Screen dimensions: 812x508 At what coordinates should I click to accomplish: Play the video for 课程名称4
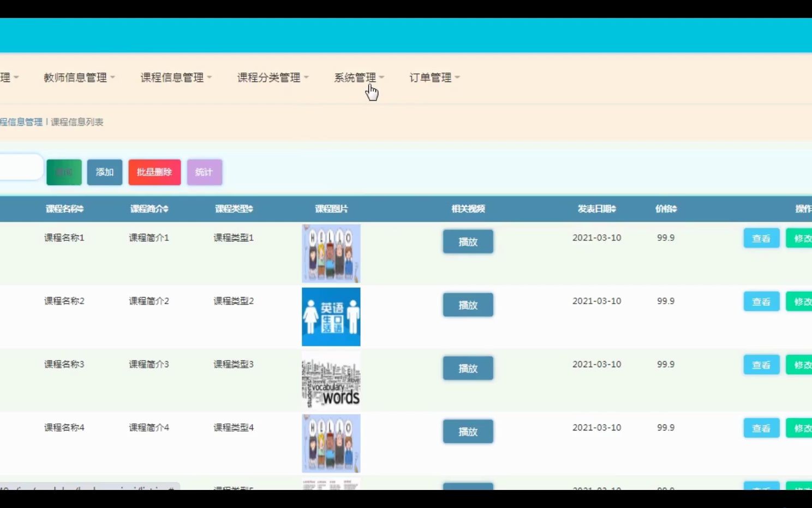point(468,432)
